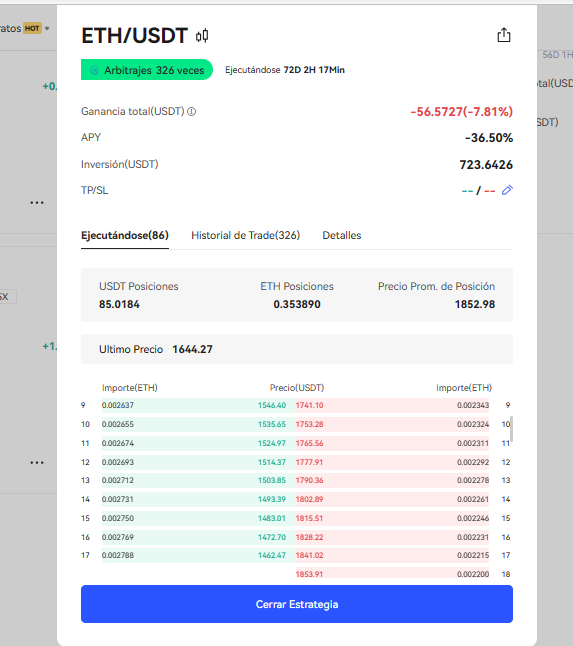Click buy price 1483.01
The height and width of the screenshot is (646, 573).
click(x=271, y=518)
